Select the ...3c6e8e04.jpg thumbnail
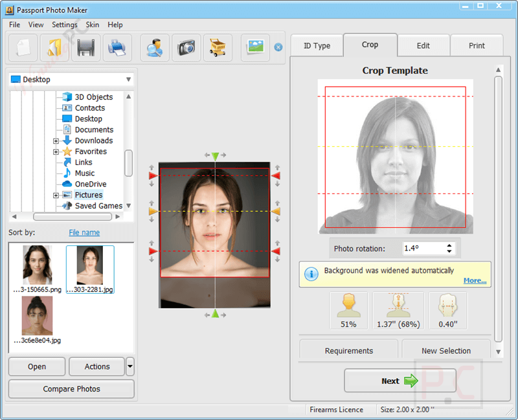The image size is (518, 420). [38, 320]
